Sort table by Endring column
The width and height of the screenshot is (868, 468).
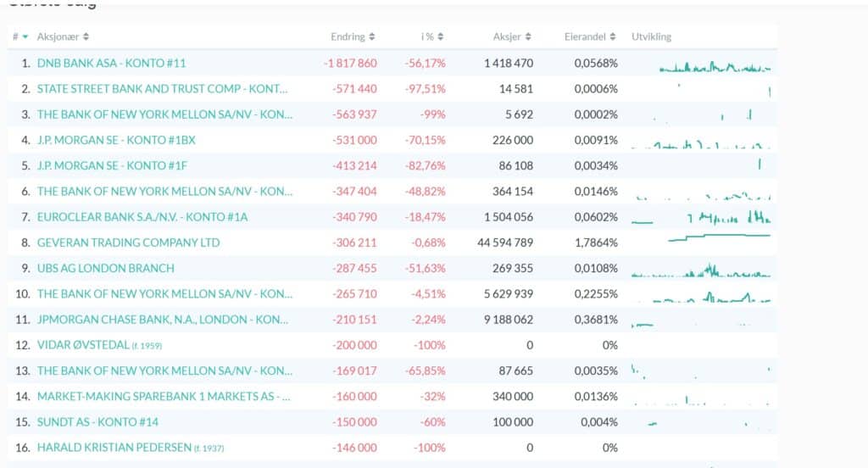pyautogui.click(x=353, y=37)
